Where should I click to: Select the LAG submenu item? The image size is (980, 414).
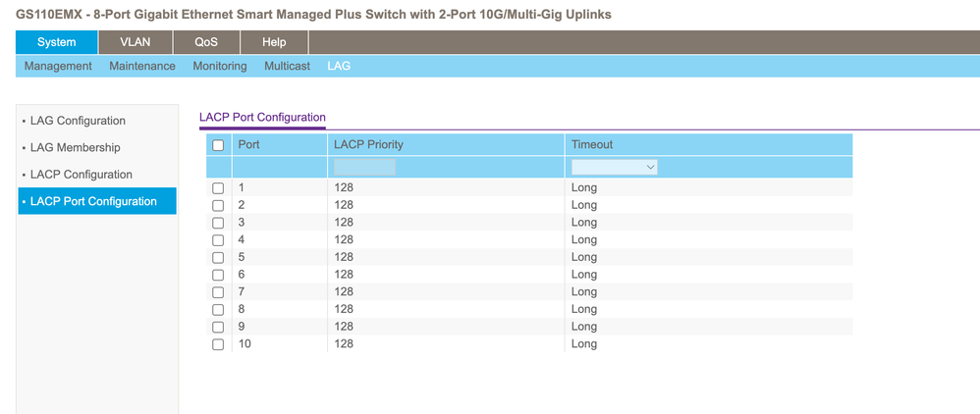pyautogui.click(x=339, y=66)
